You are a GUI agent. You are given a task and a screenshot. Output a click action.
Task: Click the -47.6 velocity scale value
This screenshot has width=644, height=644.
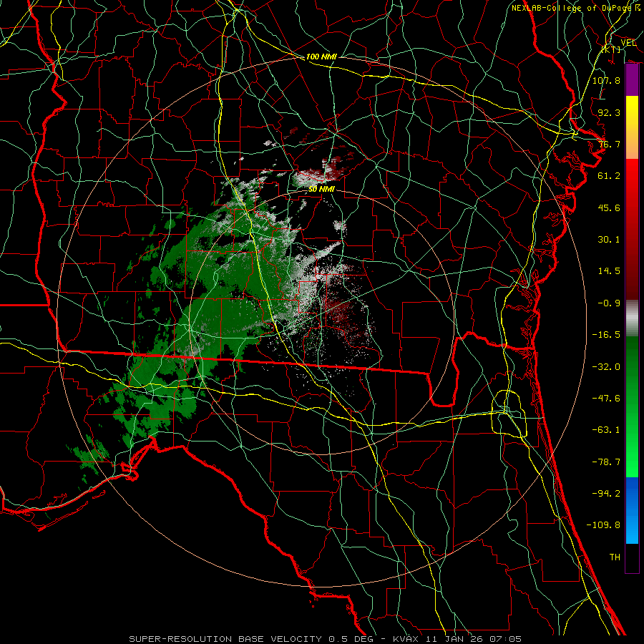606,399
